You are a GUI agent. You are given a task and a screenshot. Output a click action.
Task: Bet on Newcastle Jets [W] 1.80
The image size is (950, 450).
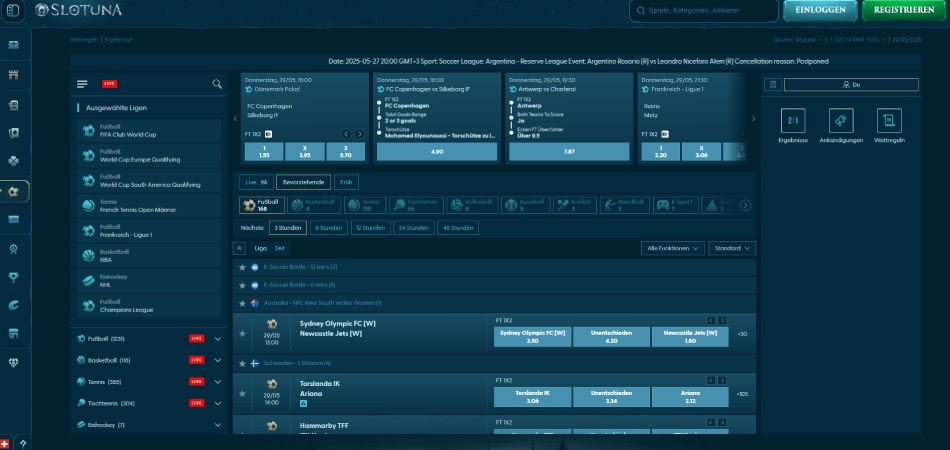pos(690,337)
